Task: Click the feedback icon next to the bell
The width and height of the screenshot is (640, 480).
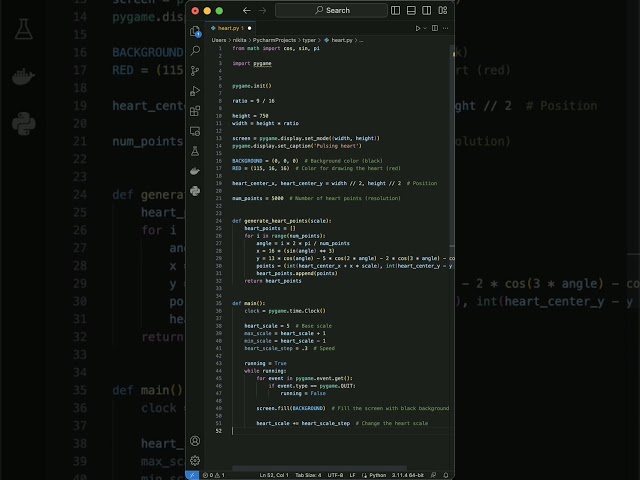Action: point(433,475)
